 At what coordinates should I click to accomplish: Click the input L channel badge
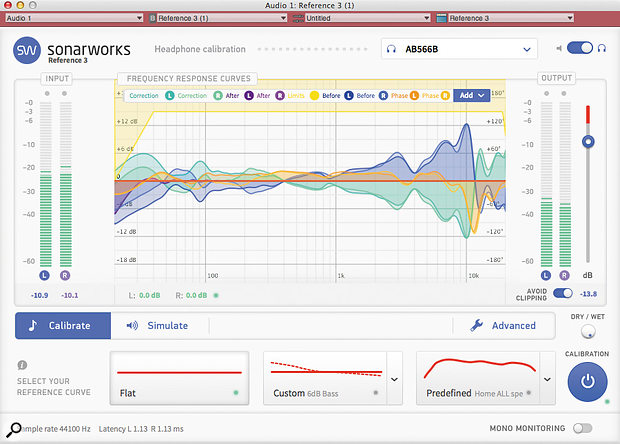coord(44,276)
